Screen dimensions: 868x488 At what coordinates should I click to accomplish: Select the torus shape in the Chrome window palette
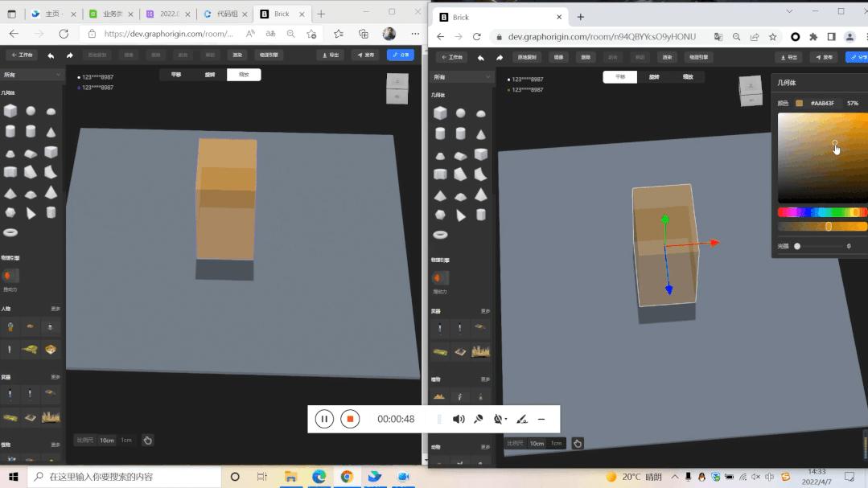tap(440, 235)
